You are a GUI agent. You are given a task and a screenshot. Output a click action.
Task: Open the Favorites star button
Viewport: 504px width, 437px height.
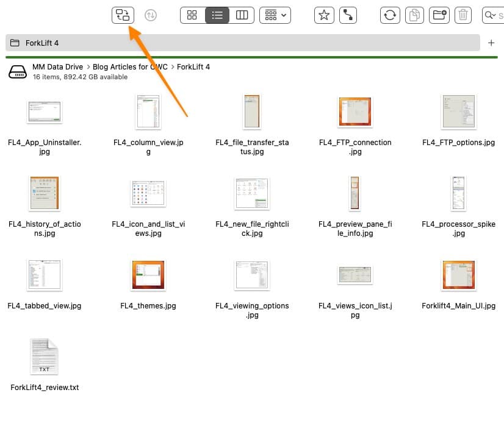(324, 15)
